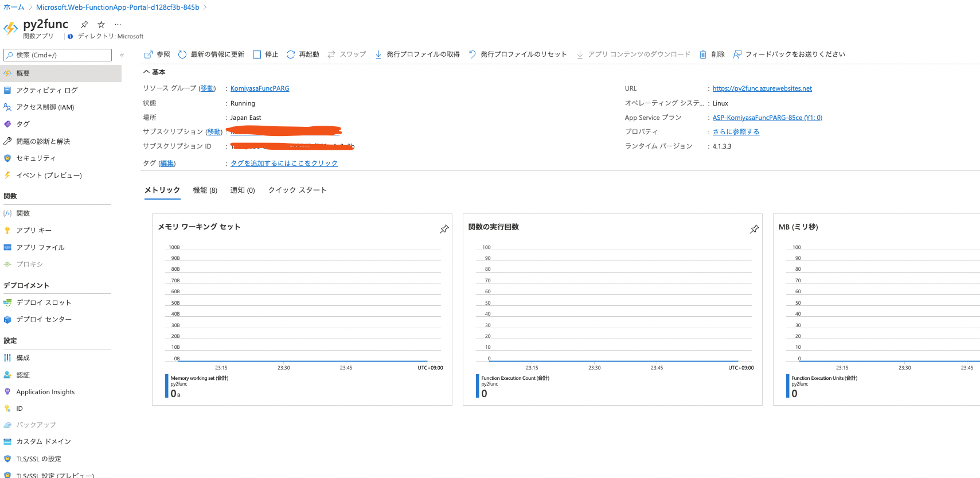Refresh with 最新の情報に更新
This screenshot has height=478, width=980.
211,55
